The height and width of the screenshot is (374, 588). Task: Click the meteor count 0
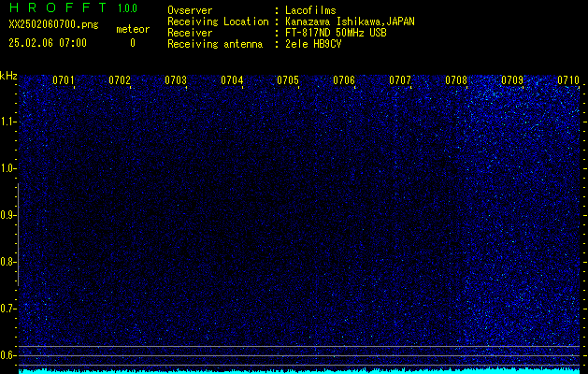point(133,43)
